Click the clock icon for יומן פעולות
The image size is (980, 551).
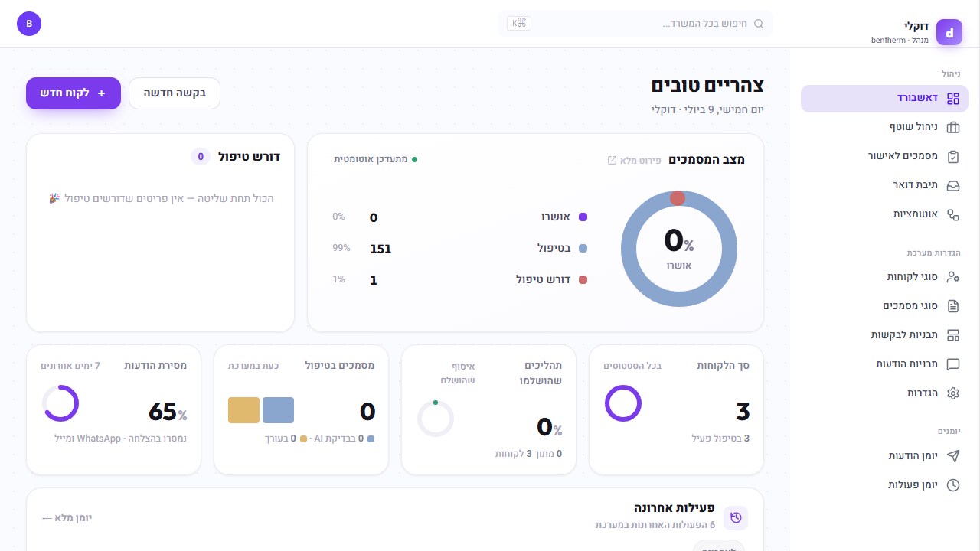[x=953, y=485]
